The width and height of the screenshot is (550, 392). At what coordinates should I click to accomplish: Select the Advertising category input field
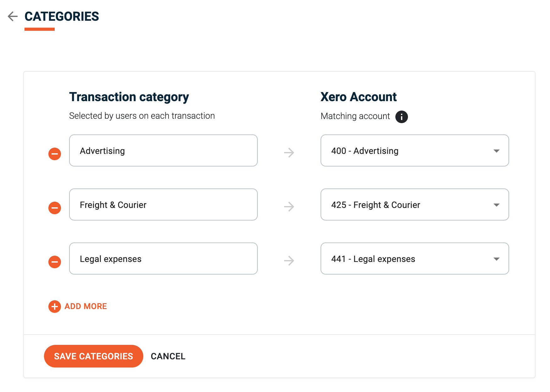(x=163, y=151)
